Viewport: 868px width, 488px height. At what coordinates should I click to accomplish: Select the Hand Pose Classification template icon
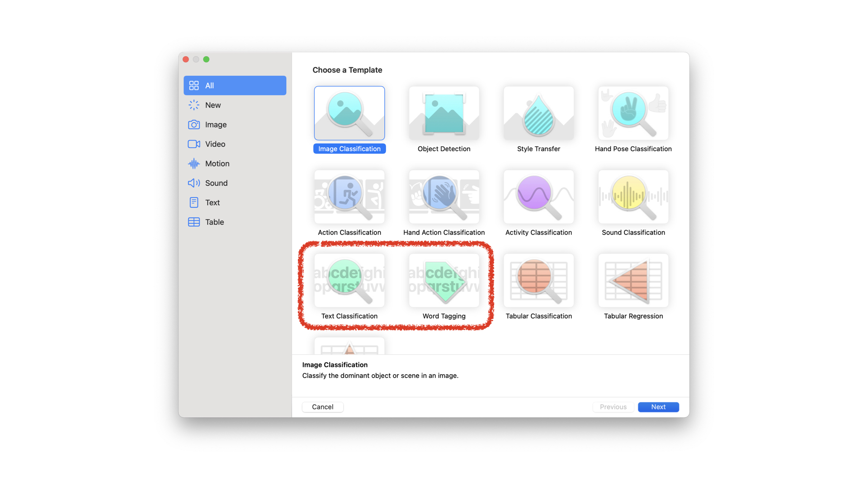coord(633,113)
